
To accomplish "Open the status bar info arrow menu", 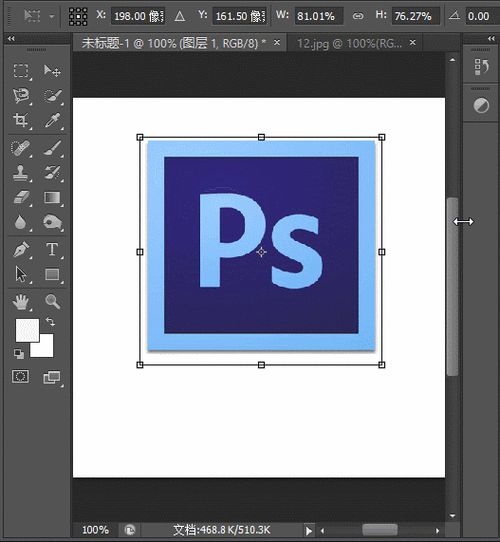I will tap(309, 530).
